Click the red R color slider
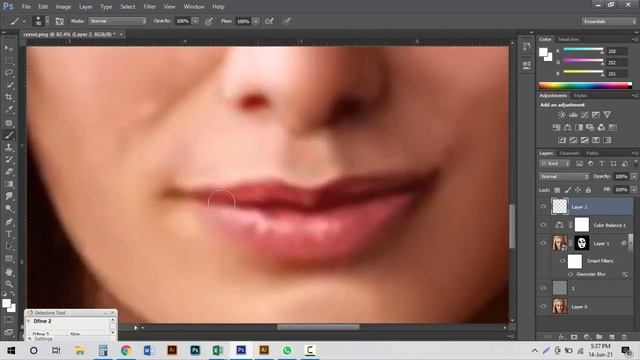The image size is (640, 360). pyautogui.click(x=583, y=50)
